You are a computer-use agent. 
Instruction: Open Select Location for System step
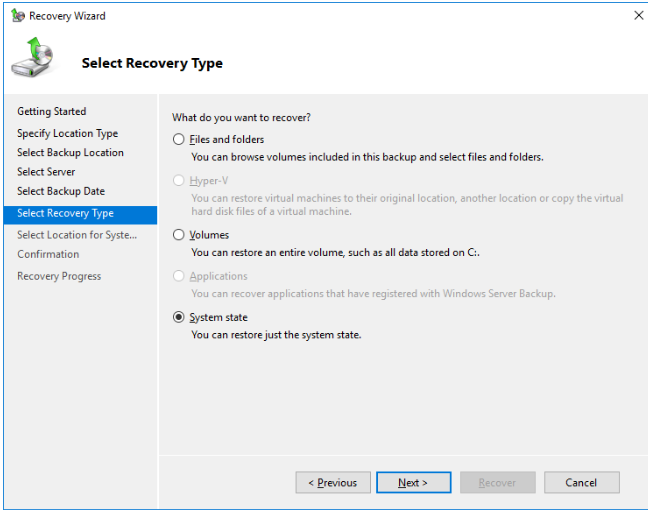77,235
